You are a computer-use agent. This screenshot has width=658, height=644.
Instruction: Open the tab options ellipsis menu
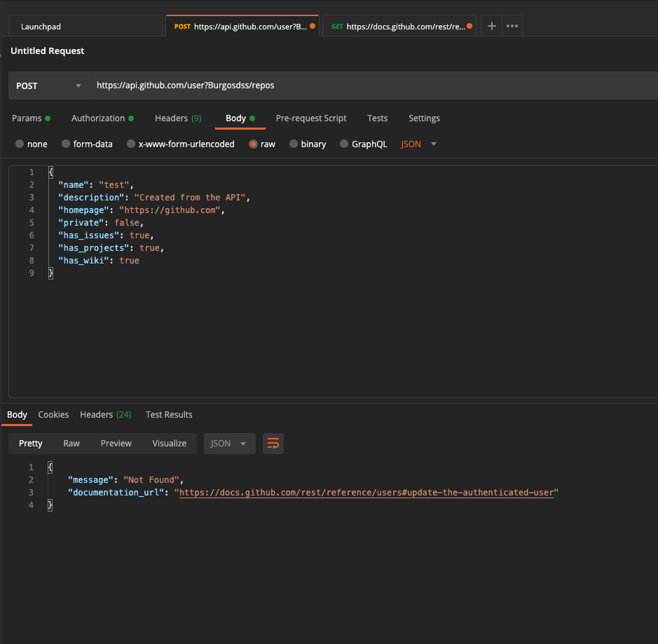pyautogui.click(x=512, y=26)
